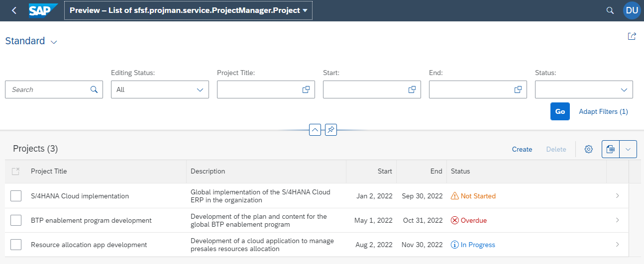
Task: Clear selection icon in table header
Action: tap(15, 171)
